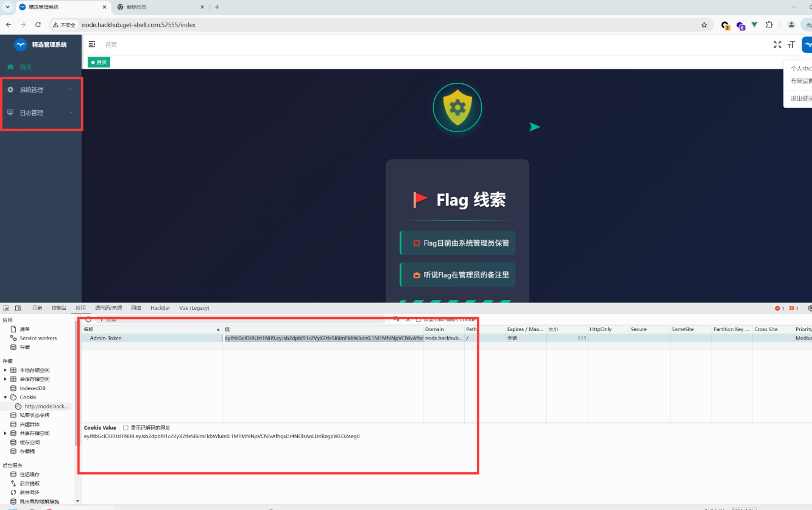
Task: Collapse the Cookie tree node
Action: click(x=5, y=397)
